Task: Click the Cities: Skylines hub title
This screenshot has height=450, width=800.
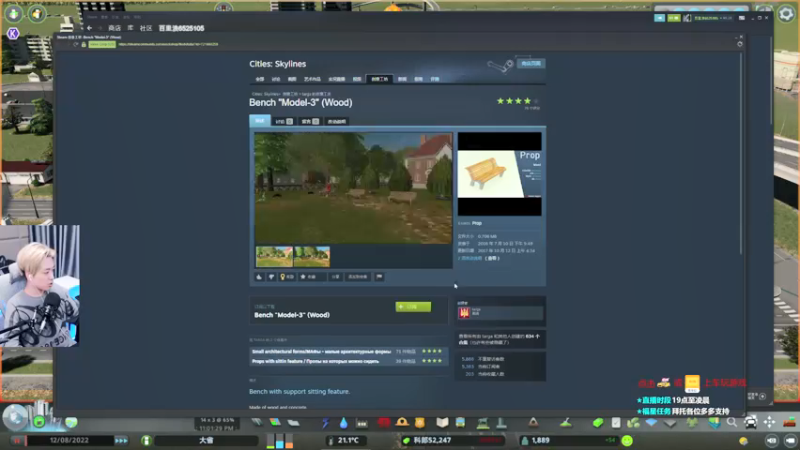Action: (278, 64)
